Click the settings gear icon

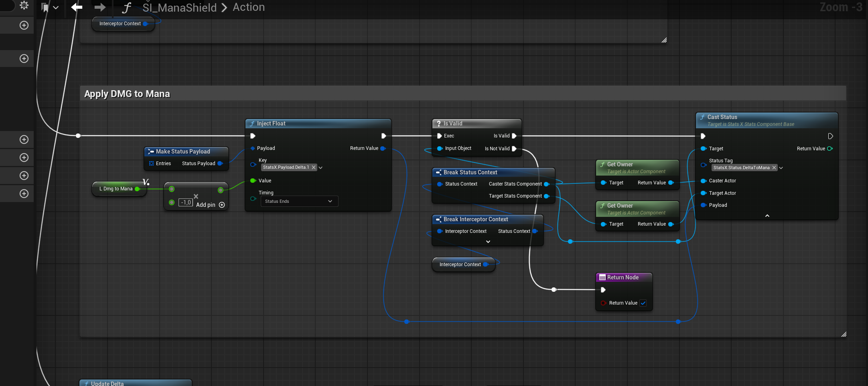[x=24, y=5]
